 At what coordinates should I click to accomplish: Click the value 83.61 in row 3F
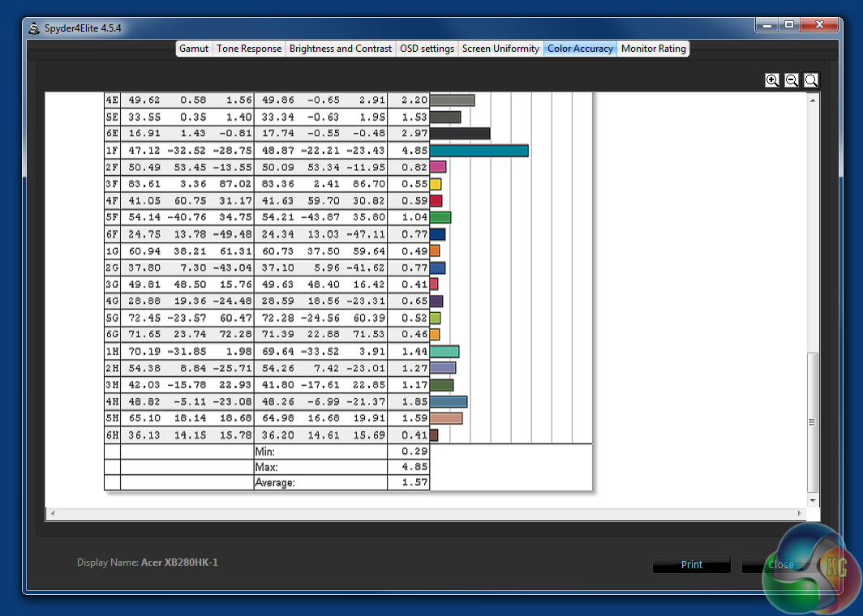click(144, 184)
